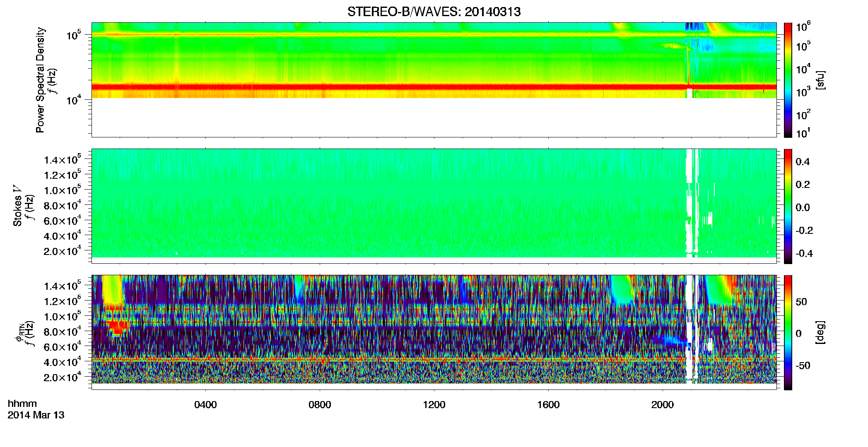The width and height of the screenshot is (868, 447).
Task: Click the [sfu] unit label
Action: [820, 80]
